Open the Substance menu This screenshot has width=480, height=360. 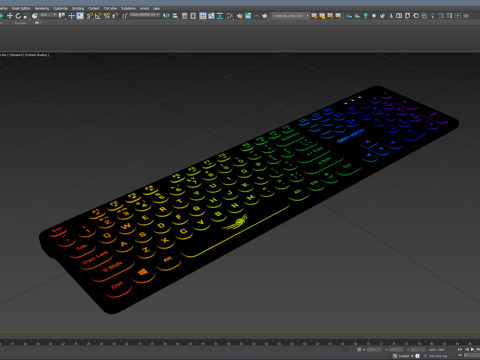[128, 8]
